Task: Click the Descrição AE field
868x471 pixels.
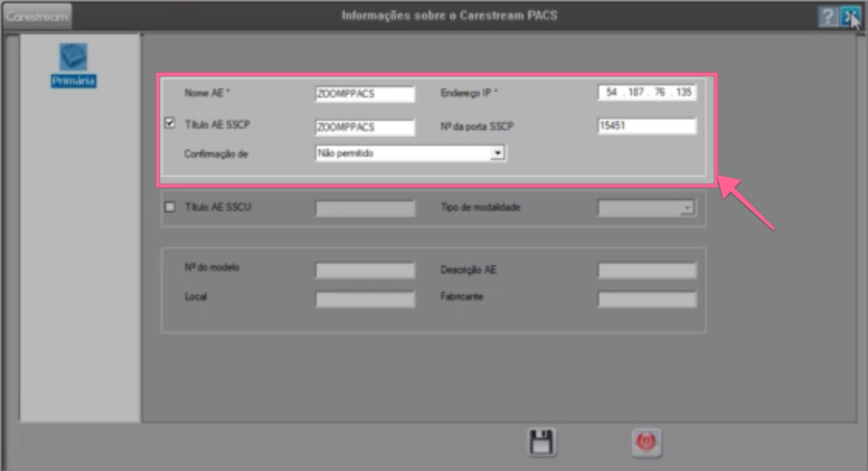Action: click(x=647, y=269)
